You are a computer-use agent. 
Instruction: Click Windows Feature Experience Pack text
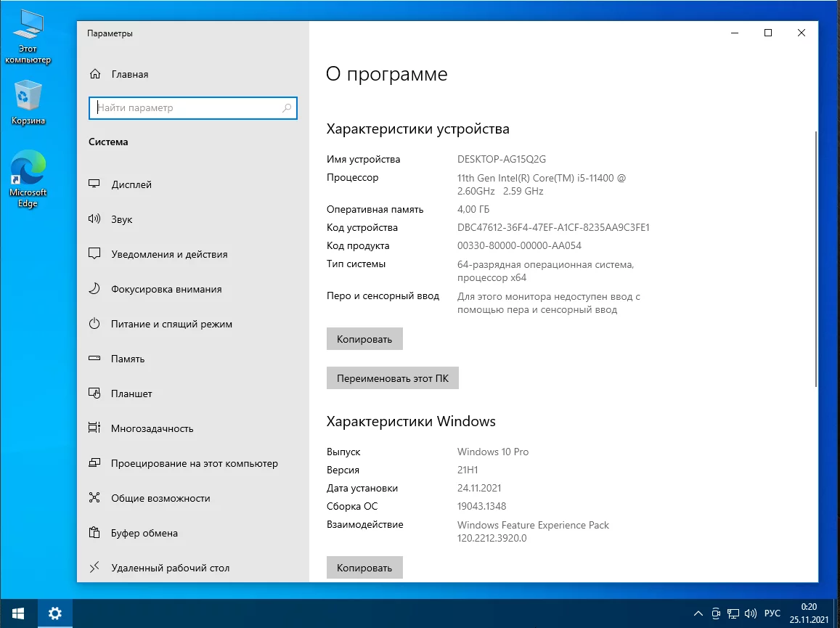[x=533, y=525]
